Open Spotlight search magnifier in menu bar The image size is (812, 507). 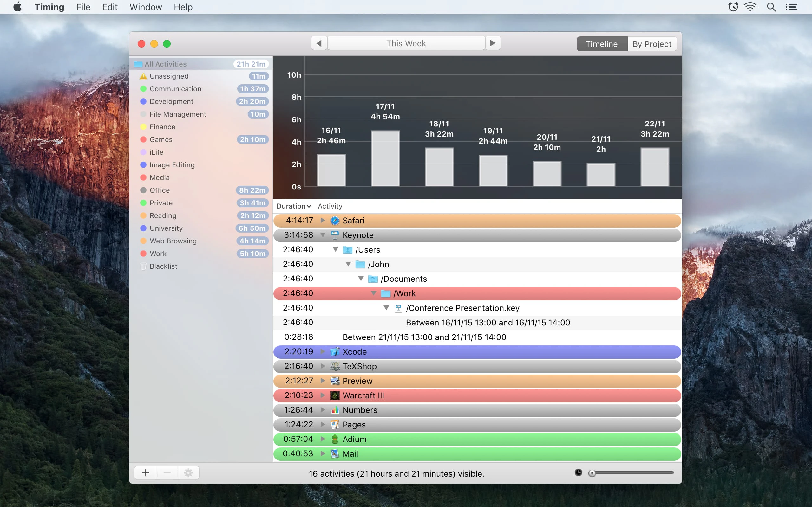771,7
